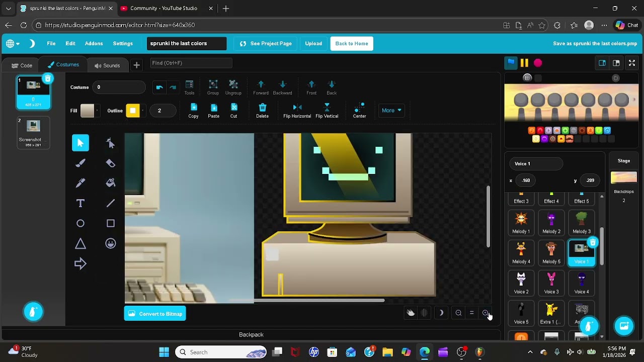Bring selection to Front
644x362 pixels.
pyautogui.click(x=311, y=87)
